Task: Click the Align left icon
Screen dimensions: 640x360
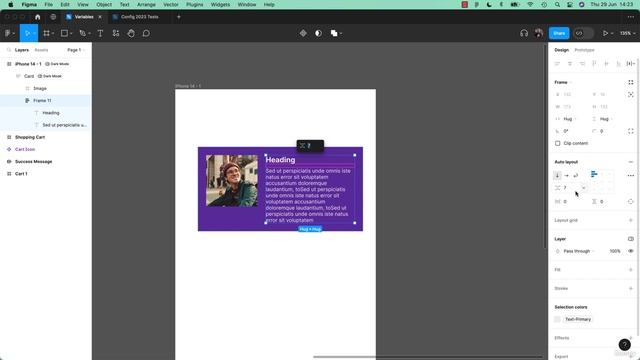Action: 558,64
